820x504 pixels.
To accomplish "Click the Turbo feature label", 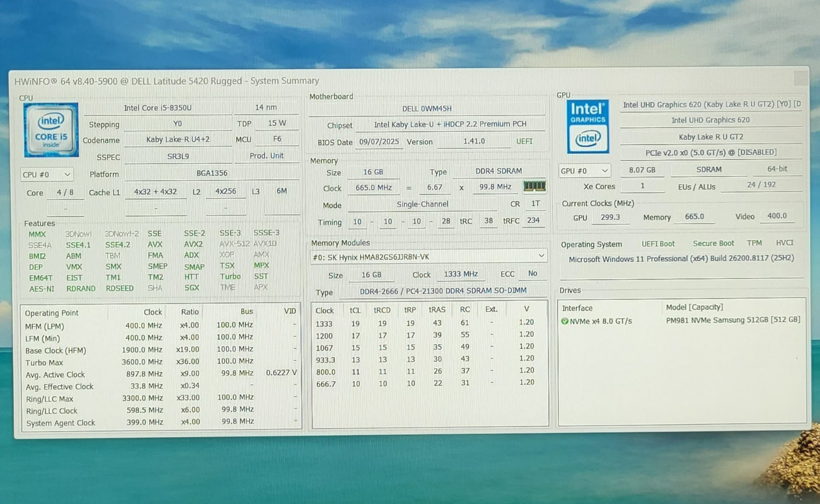I will [230, 277].
